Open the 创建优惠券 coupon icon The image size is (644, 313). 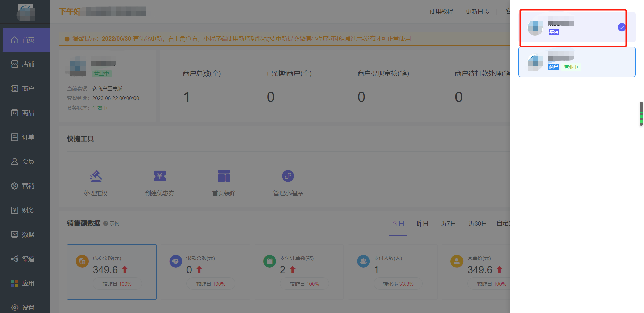160,176
